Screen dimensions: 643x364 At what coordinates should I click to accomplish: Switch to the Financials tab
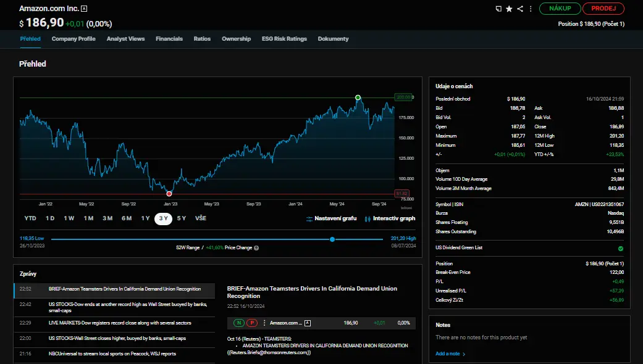click(x=169, y=38)
